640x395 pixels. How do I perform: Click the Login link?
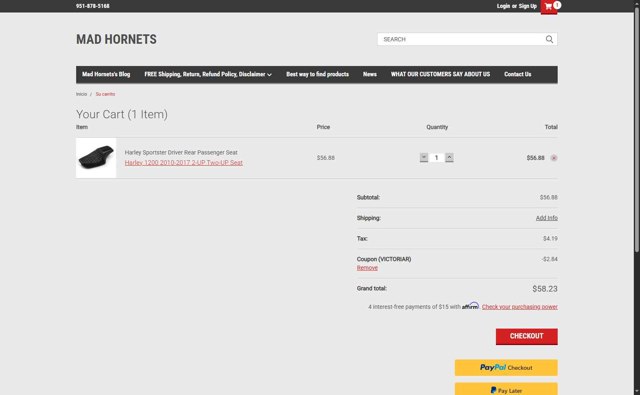pyautogui.click(x=503, y=6)
